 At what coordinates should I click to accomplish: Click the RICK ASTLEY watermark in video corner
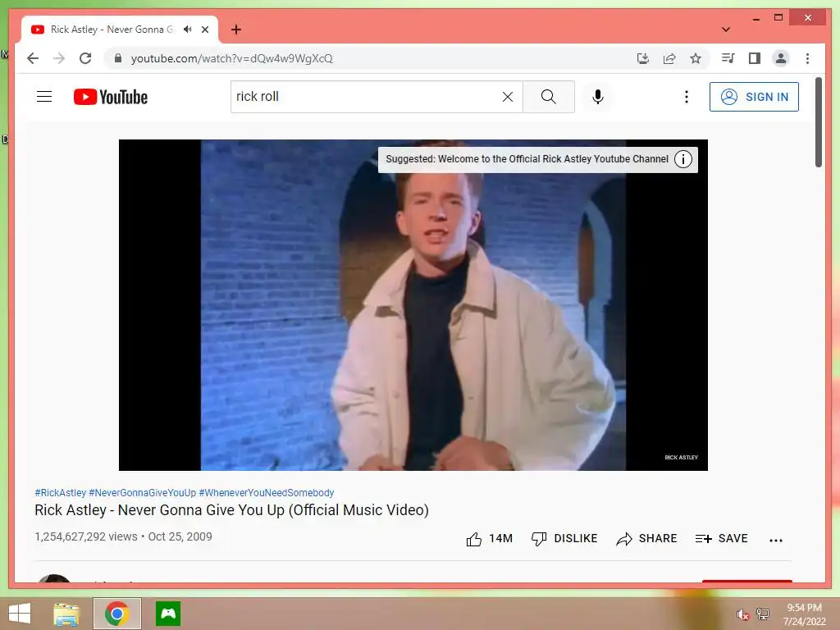pos(681,458)
